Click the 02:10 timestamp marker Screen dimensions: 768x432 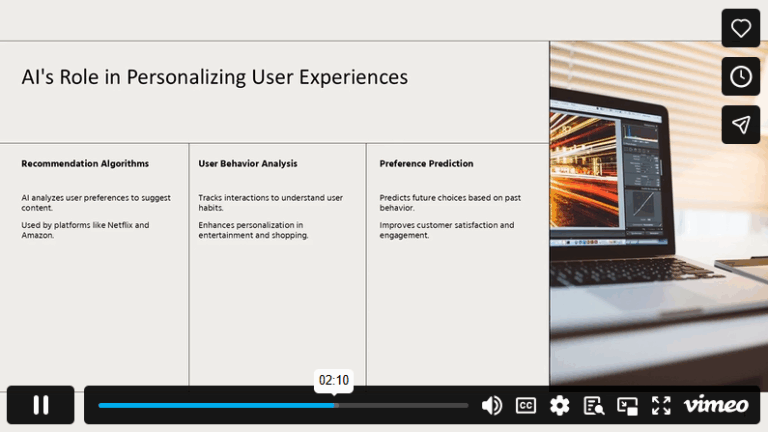[x=334, y=380]
